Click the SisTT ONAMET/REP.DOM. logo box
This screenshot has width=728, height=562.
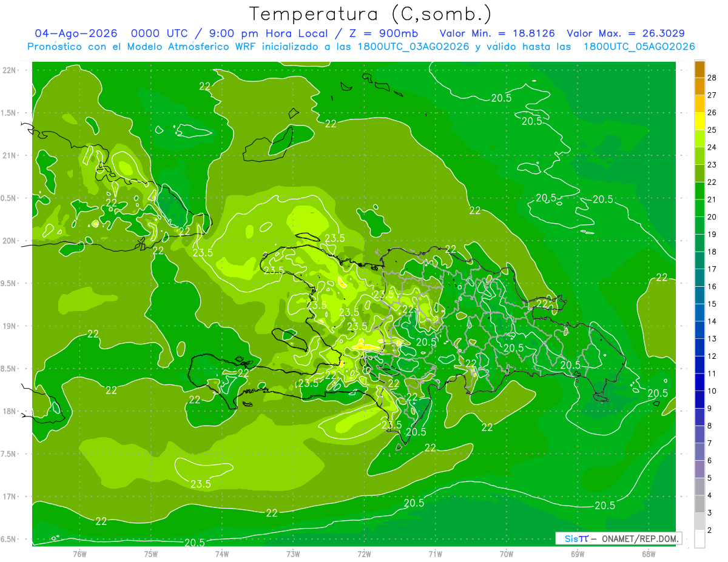tap(619, 538)
